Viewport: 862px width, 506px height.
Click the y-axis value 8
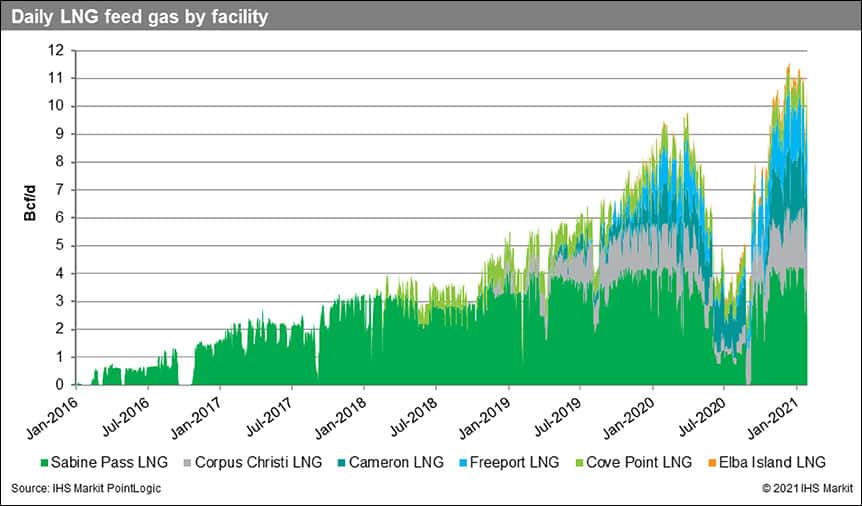click(61, 162)
